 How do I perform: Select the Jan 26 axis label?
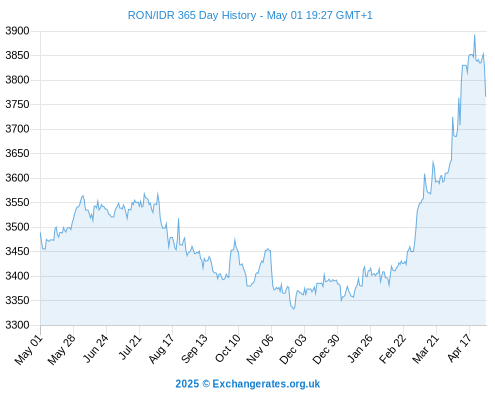(359, 348)
